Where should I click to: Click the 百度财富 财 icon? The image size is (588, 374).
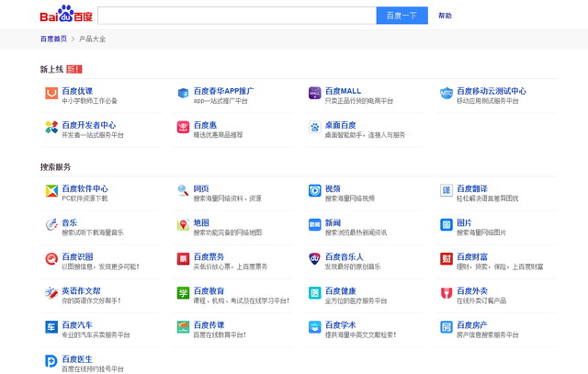point(447,259)
